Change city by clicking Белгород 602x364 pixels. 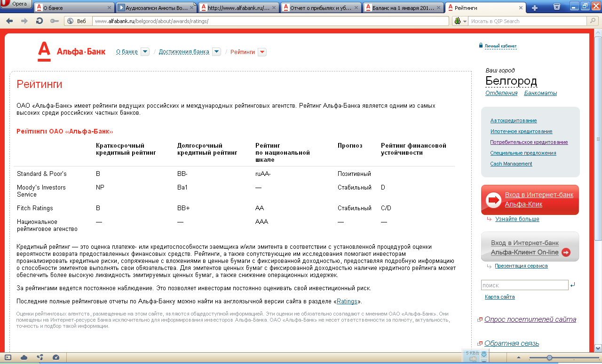click(x=511, y=81)
